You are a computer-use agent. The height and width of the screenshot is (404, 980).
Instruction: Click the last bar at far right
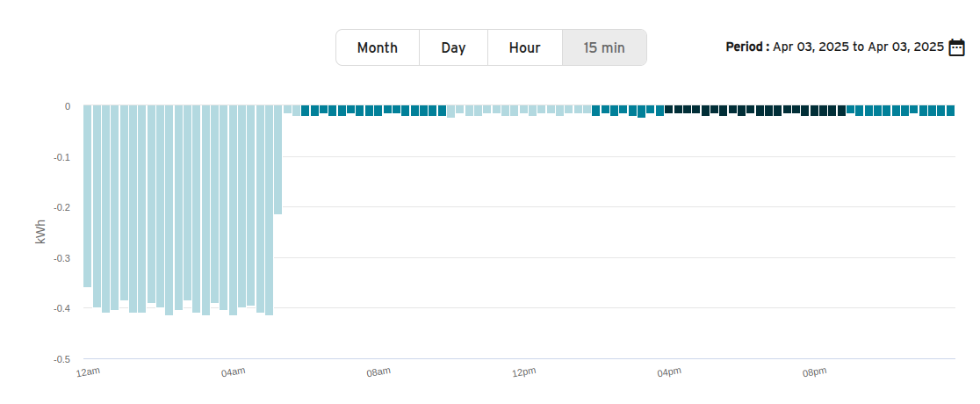point(950,111)
